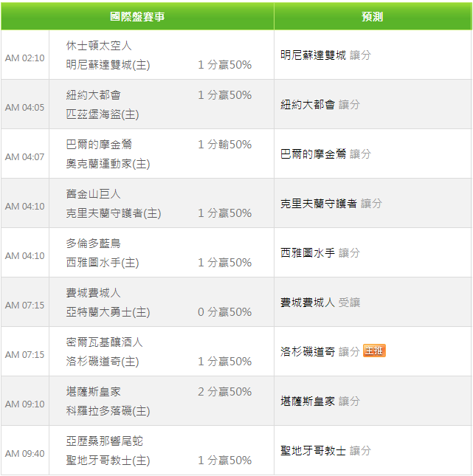Image resolution: width=473 pixels, height=476 pixels.
Task: Select team 舊金山巨人
Action: point(94,194)
